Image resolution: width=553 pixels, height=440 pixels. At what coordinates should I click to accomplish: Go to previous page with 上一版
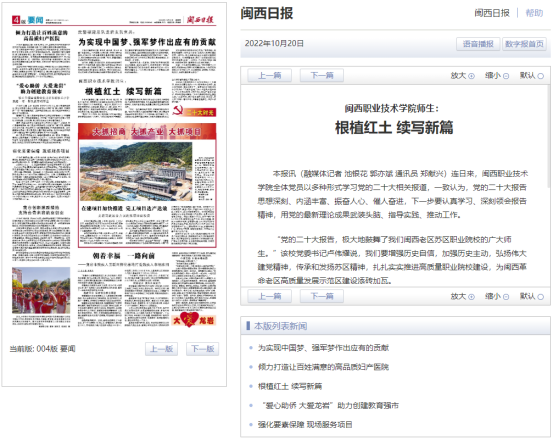click(162, 349)
